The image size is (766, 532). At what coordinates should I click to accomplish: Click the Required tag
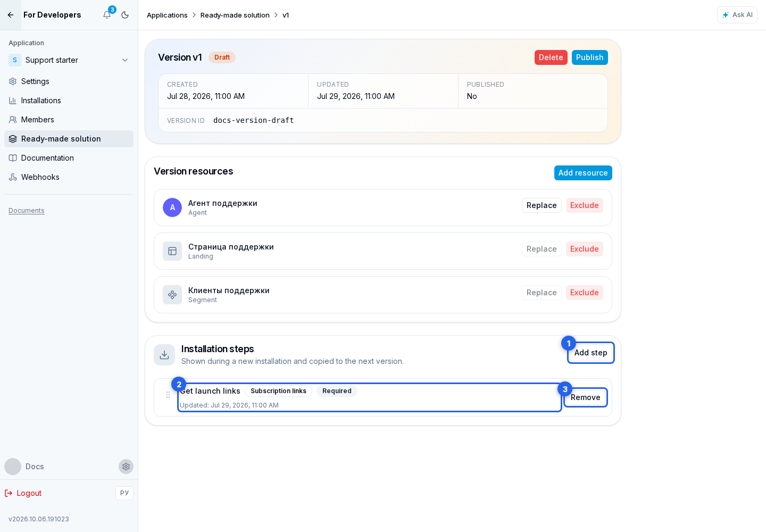[x=337, y=391]
